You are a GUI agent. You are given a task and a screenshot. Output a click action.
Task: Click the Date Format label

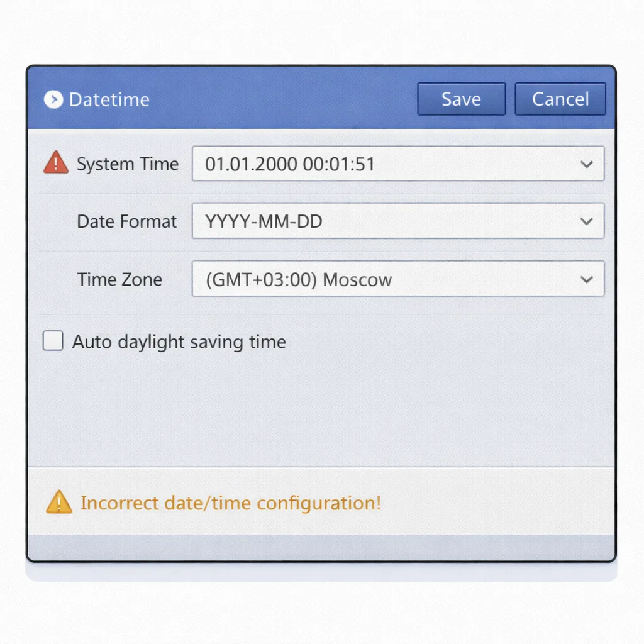tap(126, 221)
